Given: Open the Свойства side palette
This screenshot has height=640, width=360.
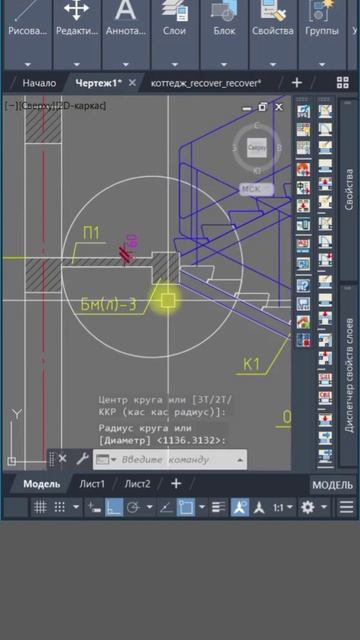Looking at the screenshot, I should (349, 190).
